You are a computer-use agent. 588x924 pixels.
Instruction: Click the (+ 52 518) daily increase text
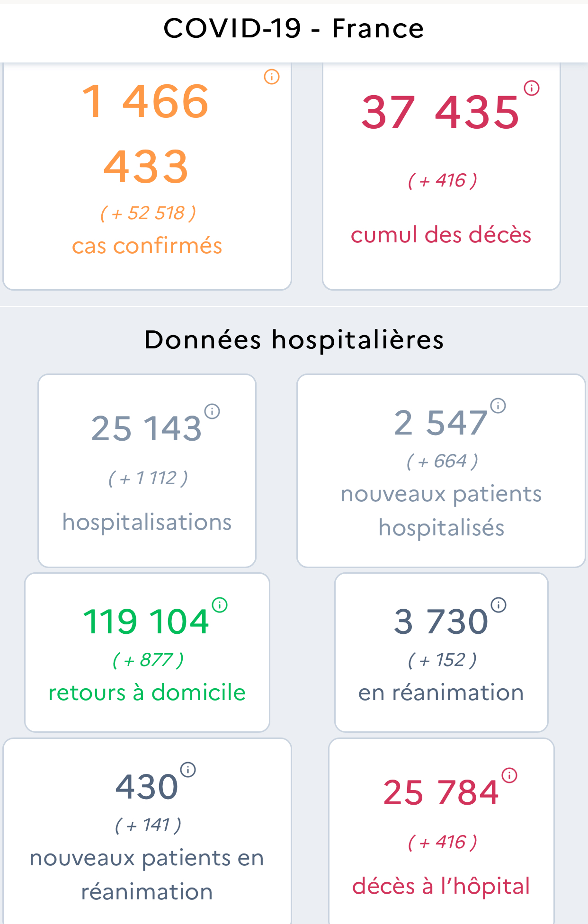pos(148,213)
